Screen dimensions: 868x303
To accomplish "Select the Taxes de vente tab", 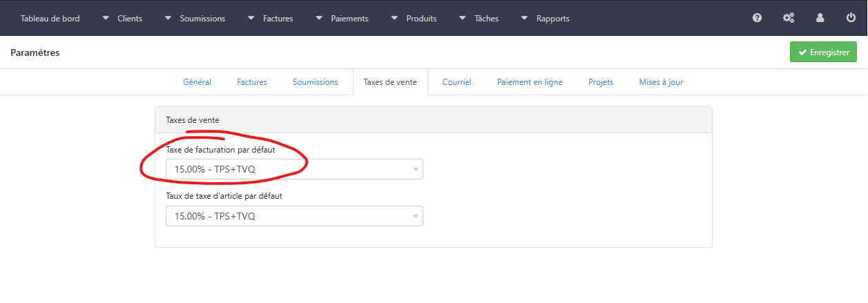I will 390,82.
